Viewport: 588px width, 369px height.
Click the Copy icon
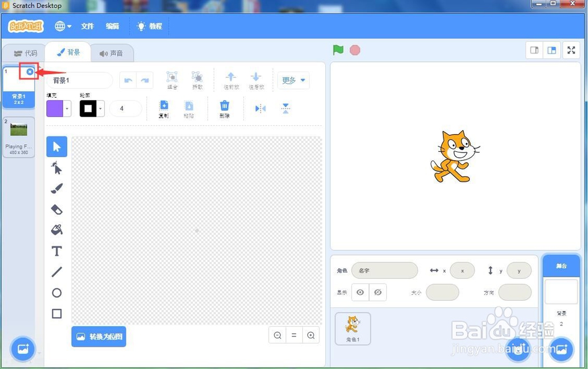pyautogui.click(x=164, y=109)
